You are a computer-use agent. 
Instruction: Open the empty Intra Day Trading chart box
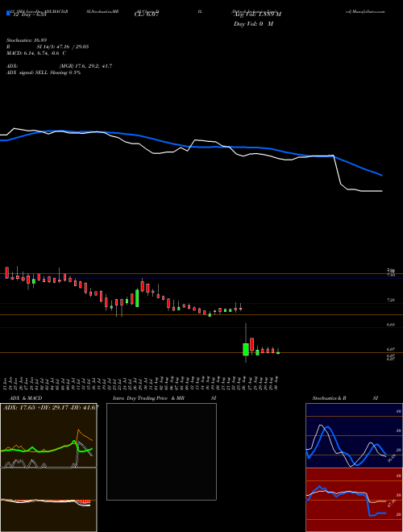(161, 451)
